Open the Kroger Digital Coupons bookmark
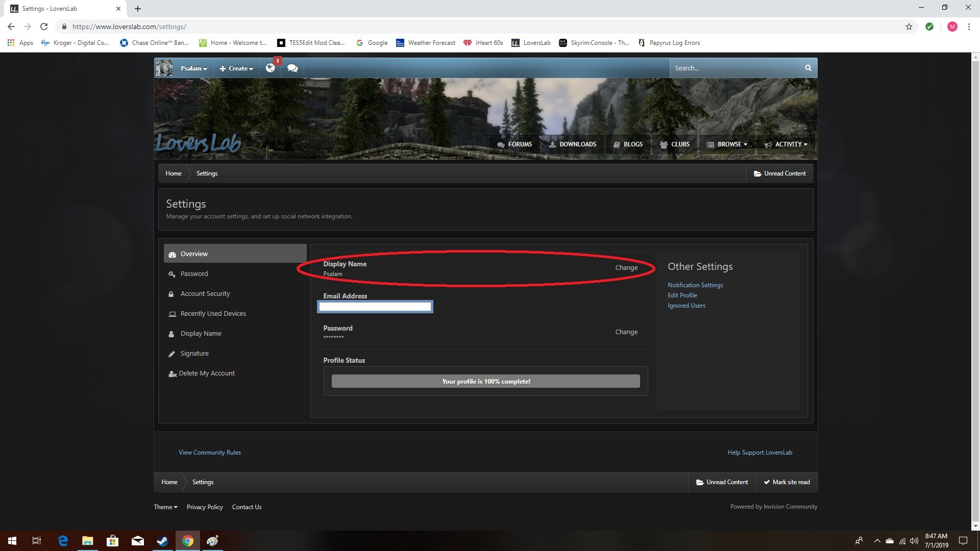This screenshot has width=980, height=551. [75, 43]
